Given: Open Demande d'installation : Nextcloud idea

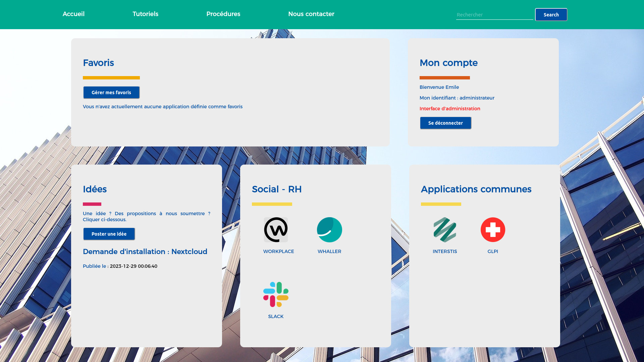Looking at the screenshot, I should (x=145, y=252).
